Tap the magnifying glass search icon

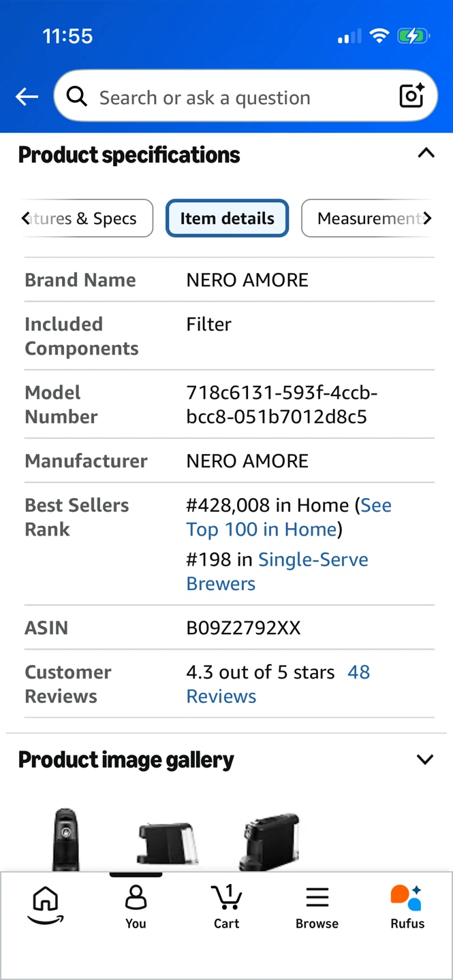click(77, 97)
